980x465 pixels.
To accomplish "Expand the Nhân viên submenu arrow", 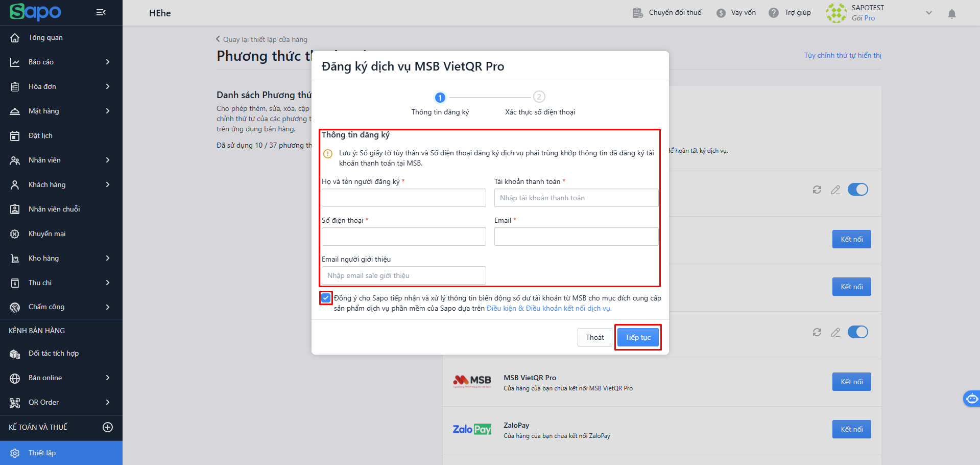I will pos(108,160).
